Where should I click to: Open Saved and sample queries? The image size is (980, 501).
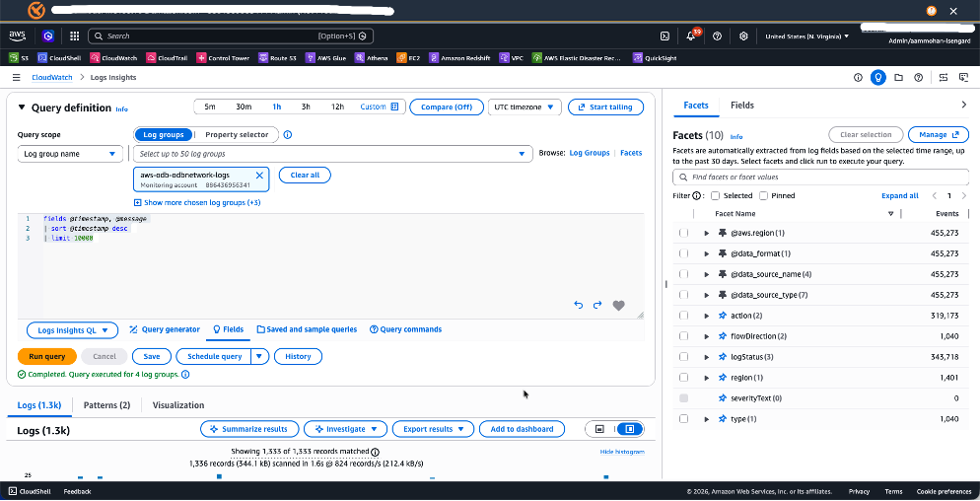pyautogui.click(x=307, y=329)
